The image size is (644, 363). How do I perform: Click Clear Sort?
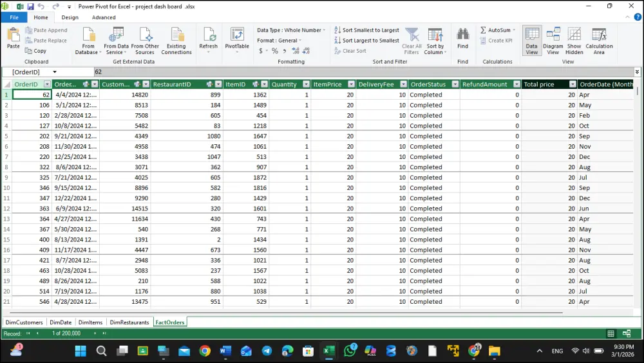point(350,50)
